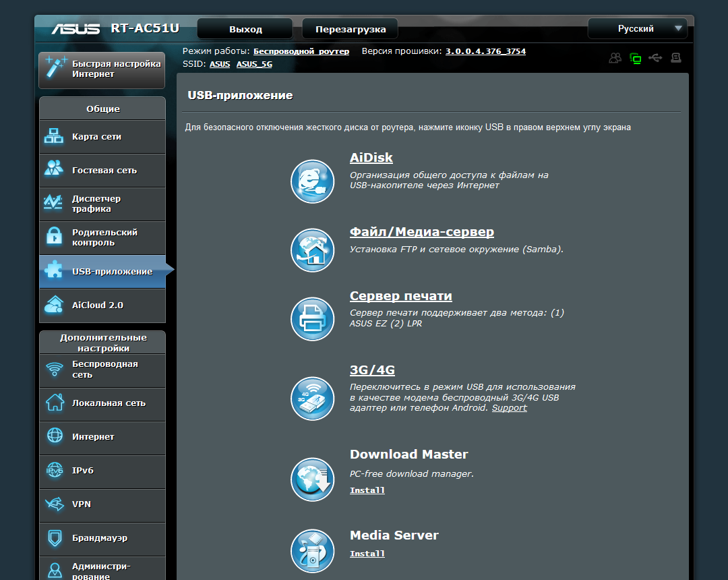Open Диспетчер трафика menu item

(102, 204)
